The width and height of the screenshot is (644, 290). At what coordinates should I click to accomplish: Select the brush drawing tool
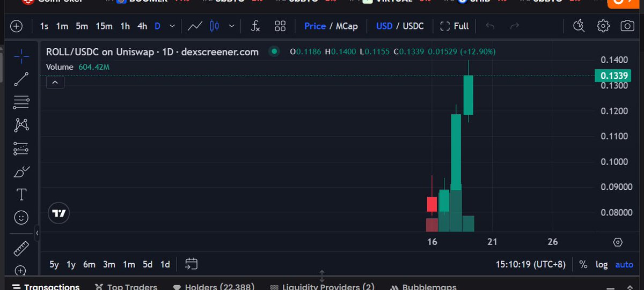21,172
